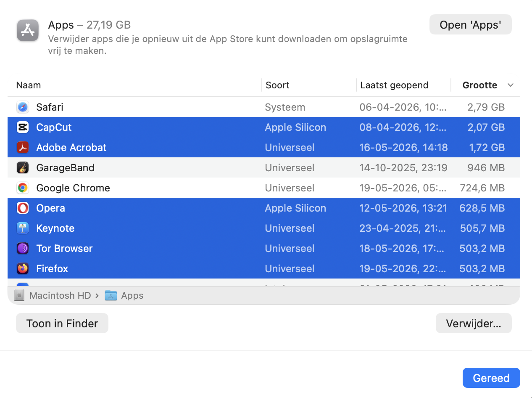Click Apple Silicon type in CapCut row
Image resolution: width=532 pixels, height=398 pixels.
click(x=295, y=127)
